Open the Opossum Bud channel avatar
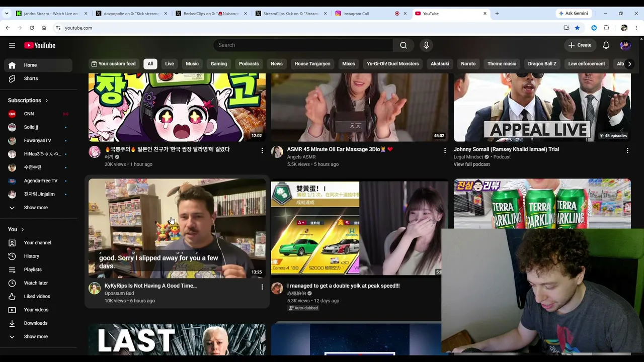The width and height of the screenshot is (644, 362). tap(95, 288)
